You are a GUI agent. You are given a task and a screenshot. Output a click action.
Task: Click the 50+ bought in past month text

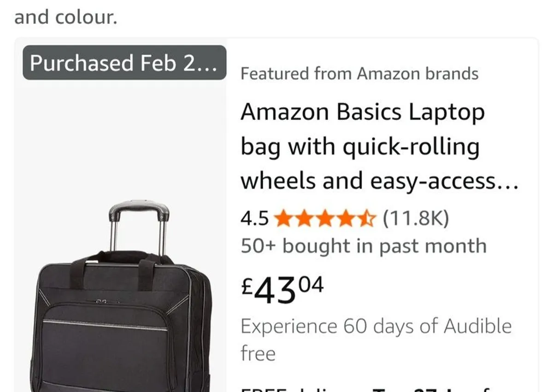coord(364,246)
